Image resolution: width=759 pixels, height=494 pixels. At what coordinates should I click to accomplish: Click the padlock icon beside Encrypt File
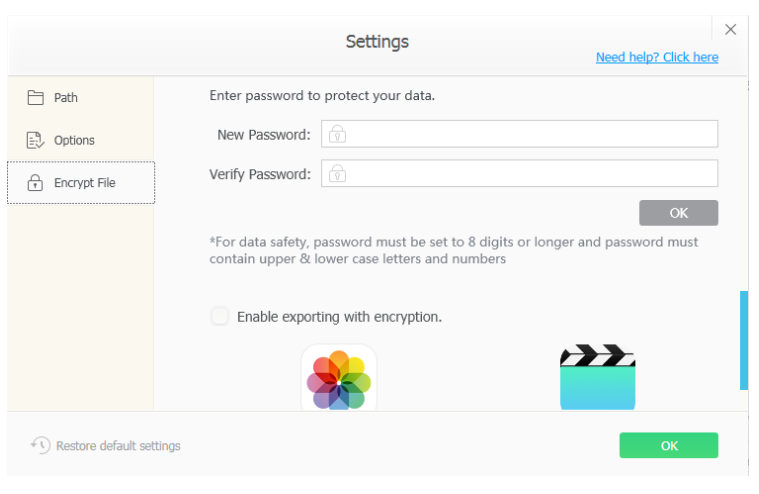click(35, 183)
